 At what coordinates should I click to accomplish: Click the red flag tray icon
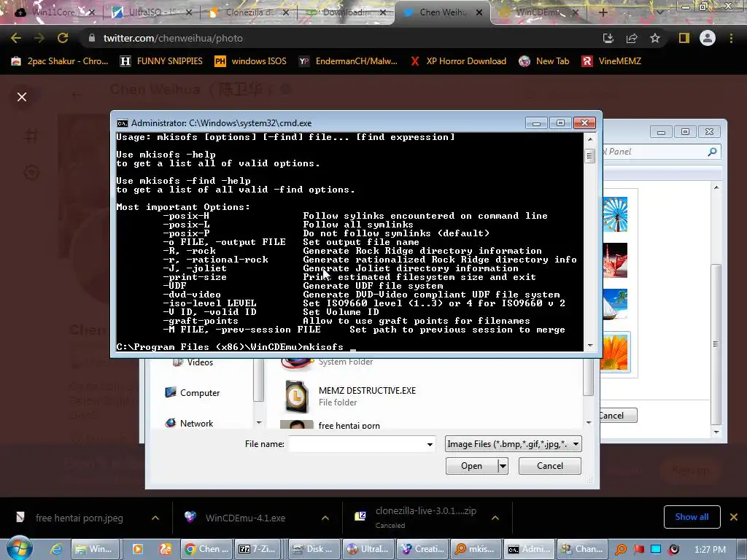tap(638, 550)
